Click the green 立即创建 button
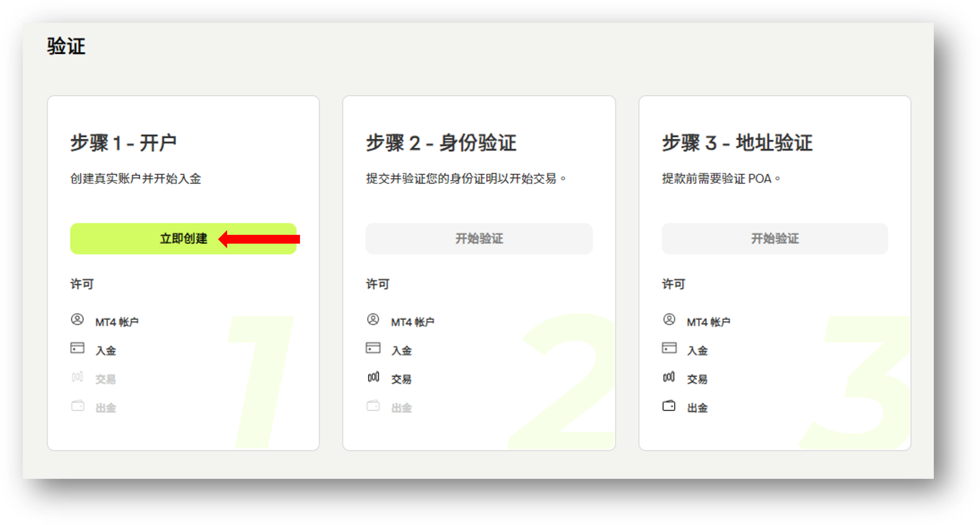 click(183, 239)
